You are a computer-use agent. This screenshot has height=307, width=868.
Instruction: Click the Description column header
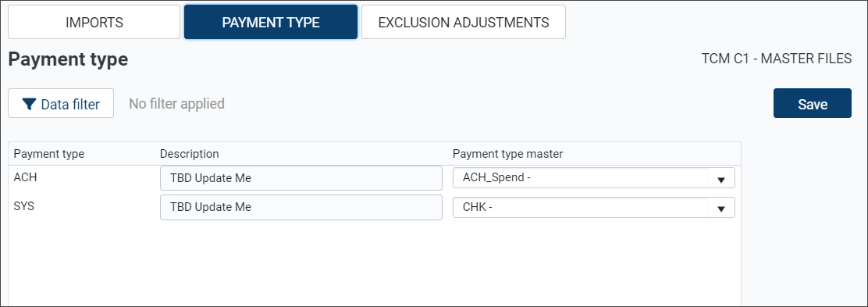pyautogui.click(x=190, y=154)
